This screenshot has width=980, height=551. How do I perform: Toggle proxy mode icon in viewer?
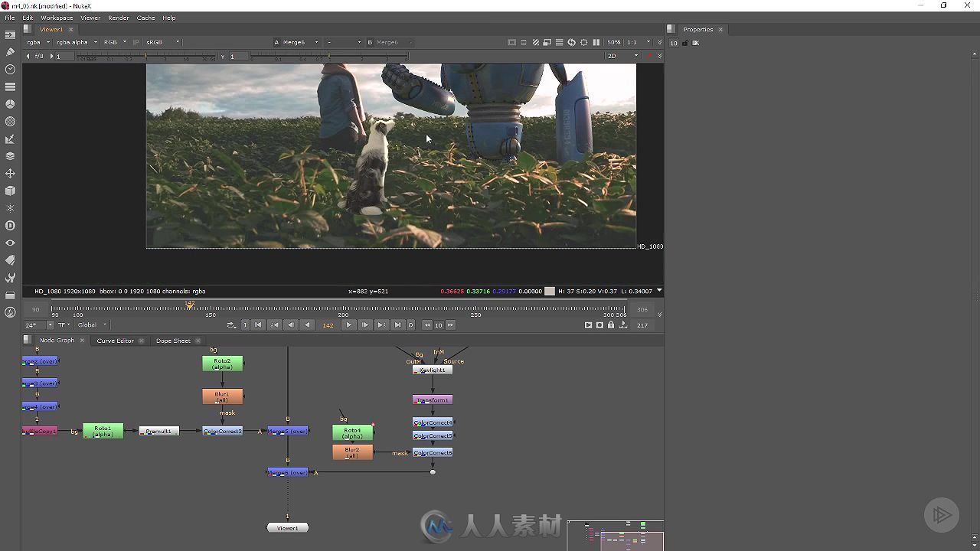(x=547, y=42)
